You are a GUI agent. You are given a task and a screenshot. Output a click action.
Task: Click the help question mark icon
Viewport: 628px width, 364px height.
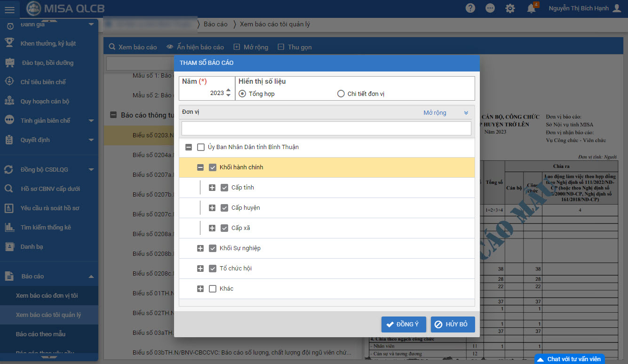tap(470, 8)
